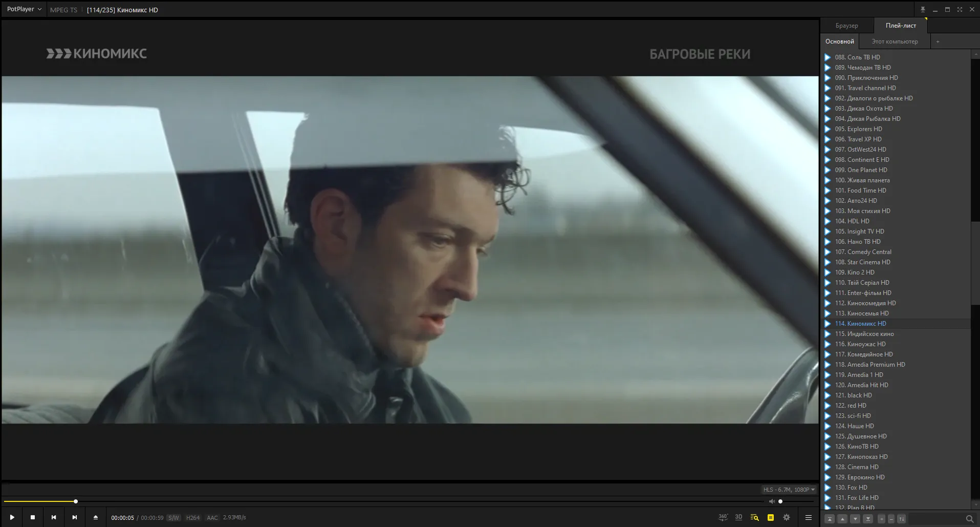Remove item with the playlist minus button
Screen dimensions: 980x527
pos(891,519)
